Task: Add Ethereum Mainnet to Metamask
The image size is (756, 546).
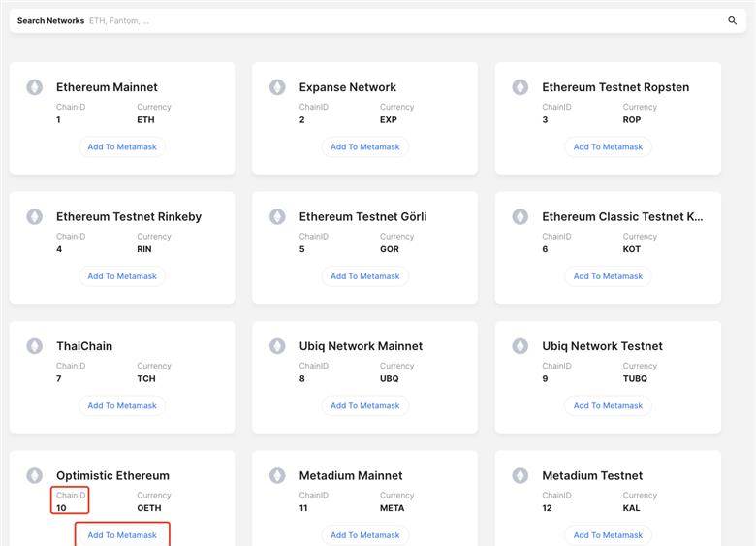Action: [122, 146]
